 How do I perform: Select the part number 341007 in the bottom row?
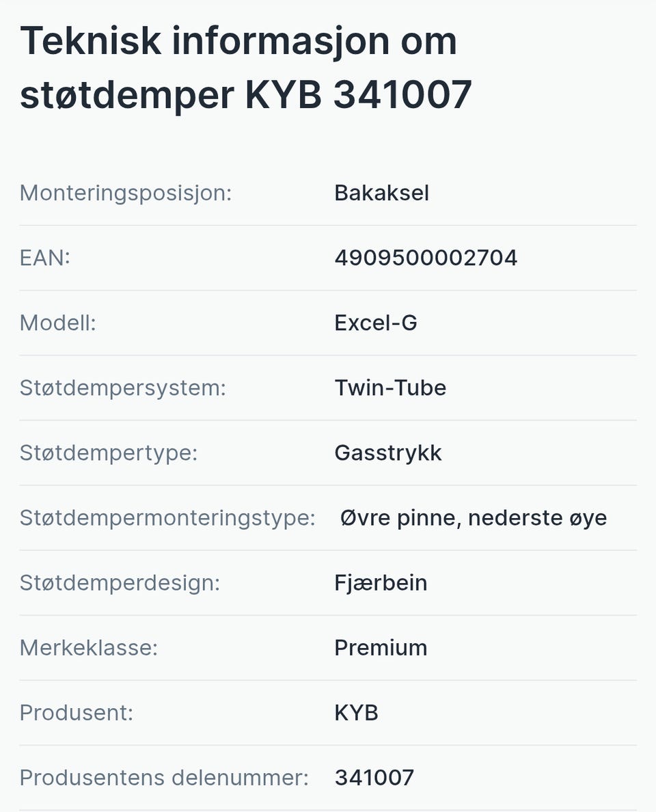374,777
